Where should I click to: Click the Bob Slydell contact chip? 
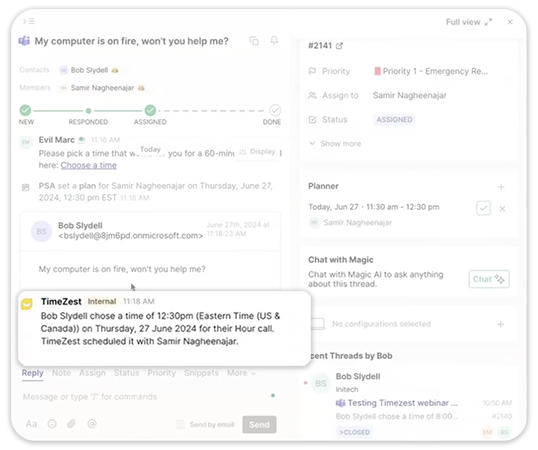[89, 70]
